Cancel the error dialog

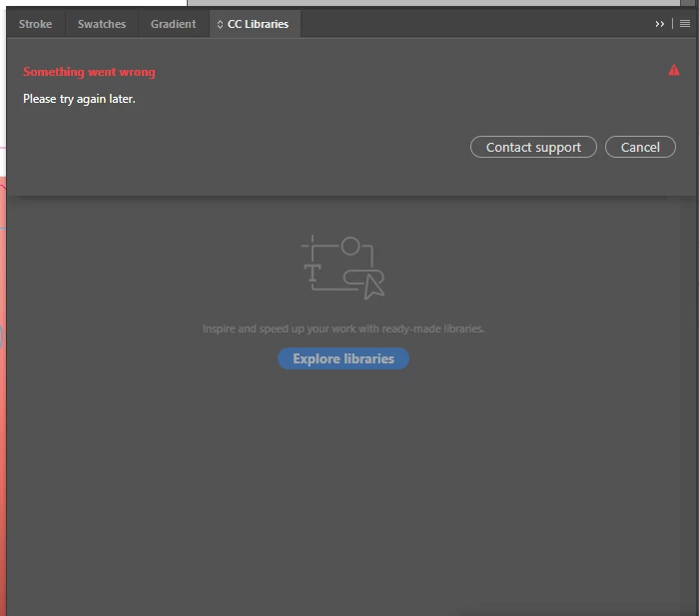640,147
